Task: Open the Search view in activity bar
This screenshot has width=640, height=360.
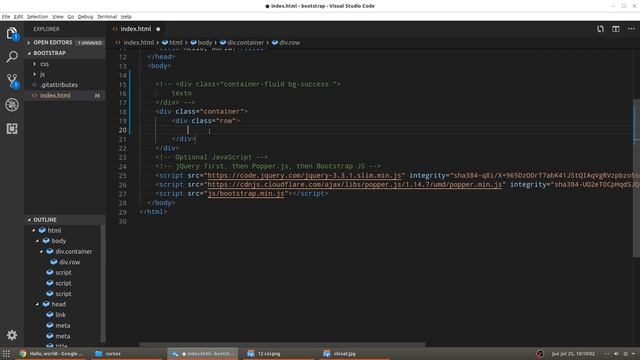Action: point(12,56)
